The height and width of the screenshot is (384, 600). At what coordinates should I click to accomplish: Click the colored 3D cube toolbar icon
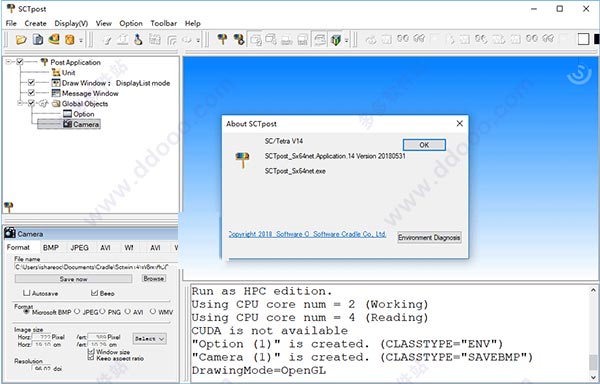[336, 40]
